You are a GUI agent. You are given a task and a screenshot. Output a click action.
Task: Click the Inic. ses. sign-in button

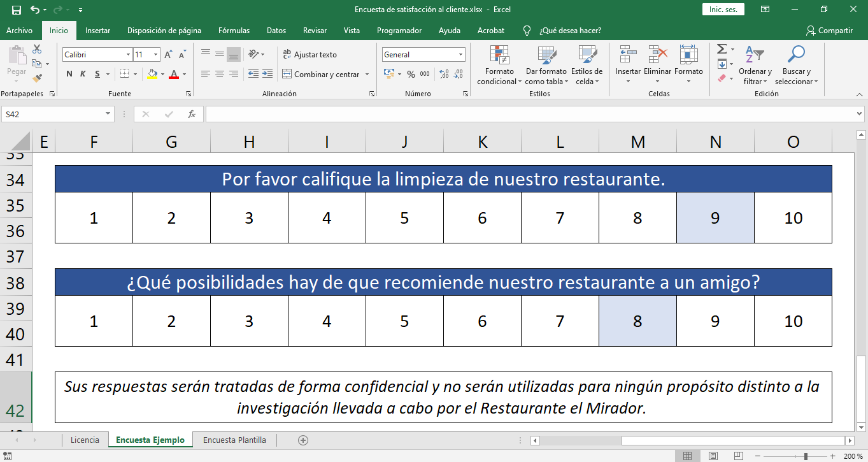pyautogui.click(x=723, y=10)
